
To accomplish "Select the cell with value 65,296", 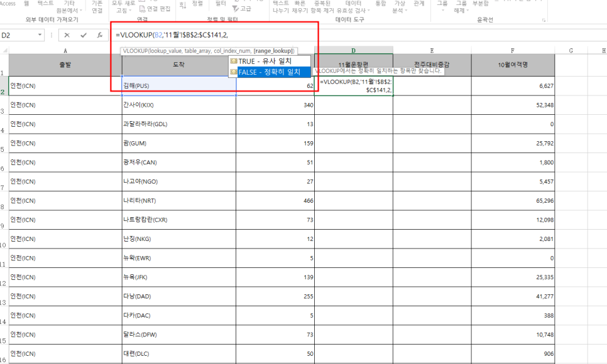I will tap(513, 201).
